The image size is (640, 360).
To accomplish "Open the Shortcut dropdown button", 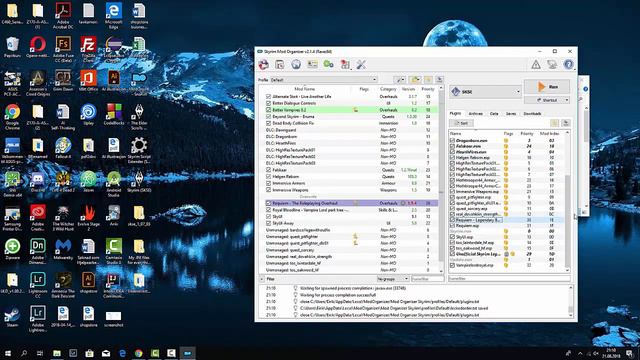I will tap(547, 100).
